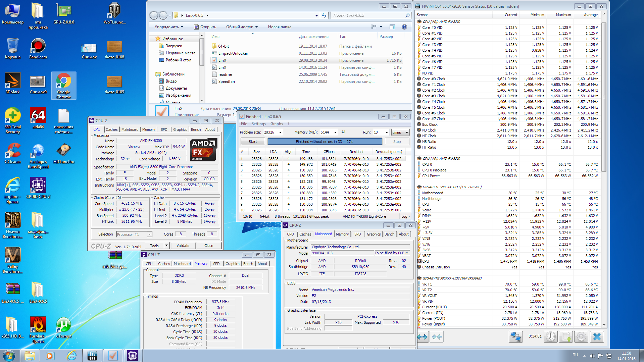Click the Validate button in CPU-Z
This screenshot has width=644, height=362.
[183, 246]
